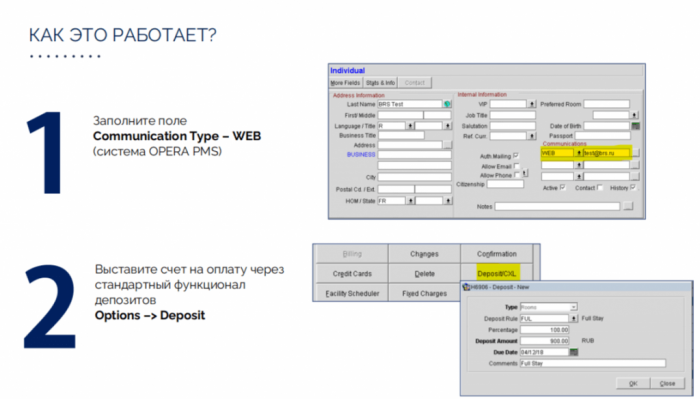Click the Citizenship input field
The image size is (700, 399).
pyautogui.click(x=505, y=184)
